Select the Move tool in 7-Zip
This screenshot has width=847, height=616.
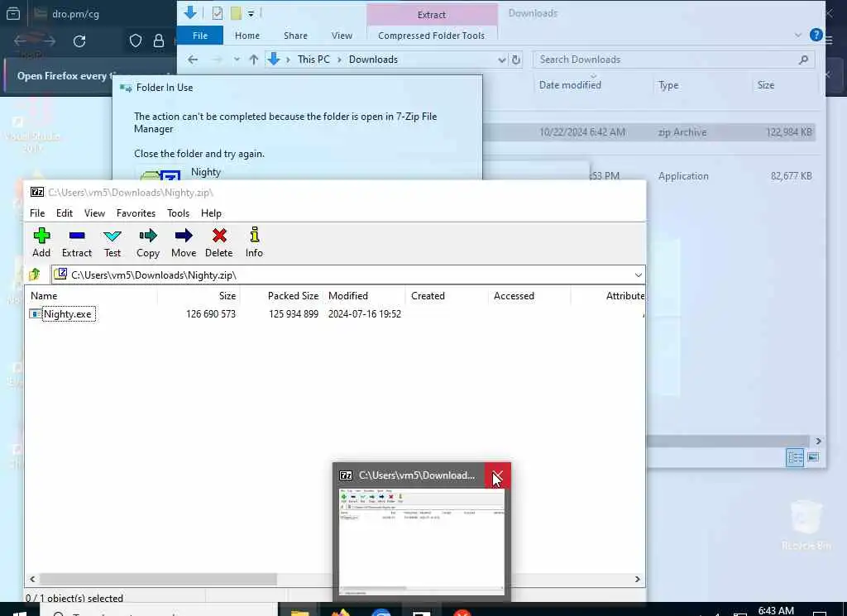pos(184,242)
